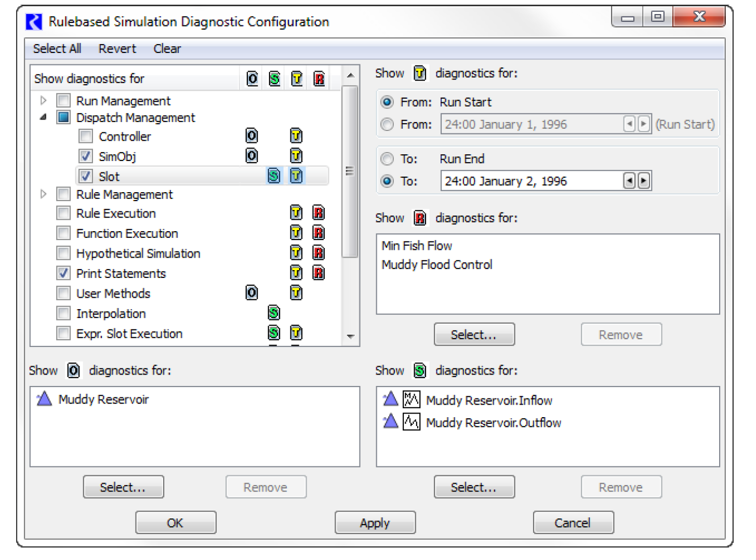Click the T icon for Function Execution
This screenshot has width=756, height=560.
(x=296, y=233)
